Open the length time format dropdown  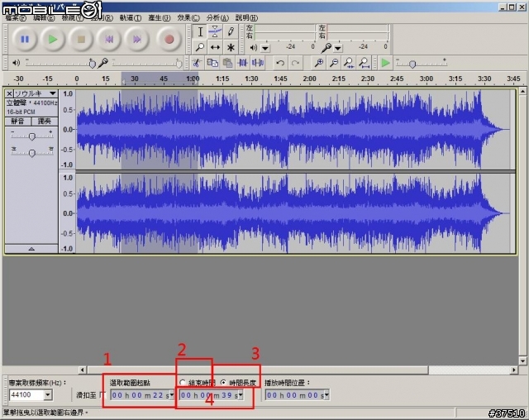[241, 394]
